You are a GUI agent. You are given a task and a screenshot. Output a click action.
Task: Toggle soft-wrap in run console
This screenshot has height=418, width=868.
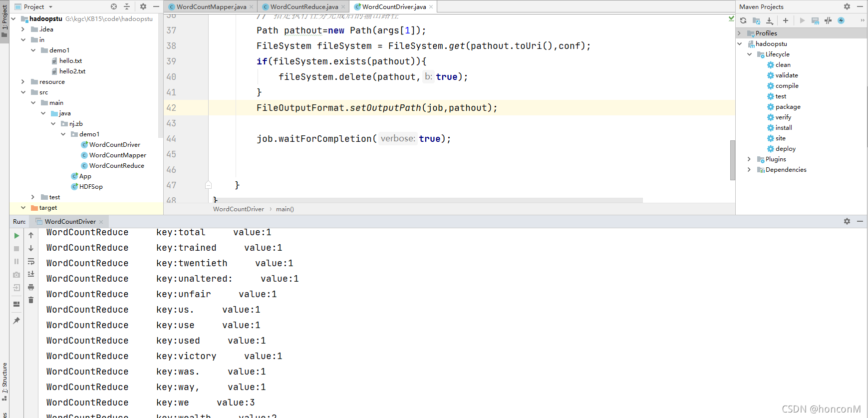click(x=31, y=261)
